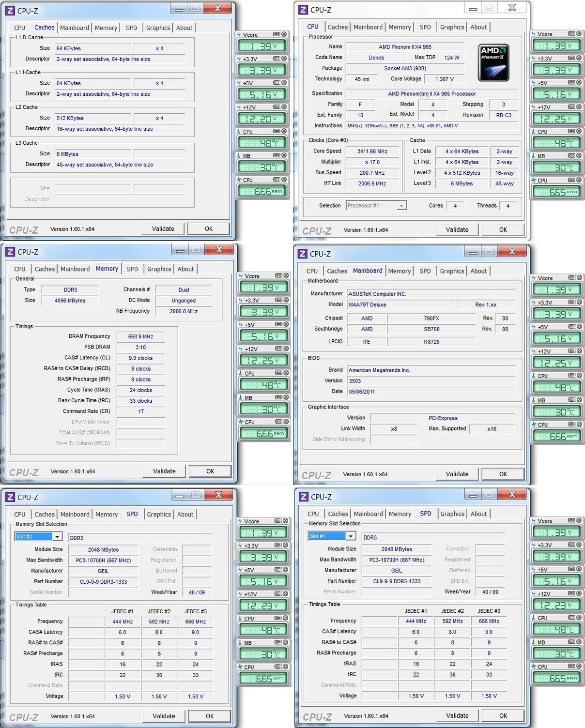The image size is (585, 728).
Task: Open the Slot #2 memory slot dropdown
Action: click(57, 537)
